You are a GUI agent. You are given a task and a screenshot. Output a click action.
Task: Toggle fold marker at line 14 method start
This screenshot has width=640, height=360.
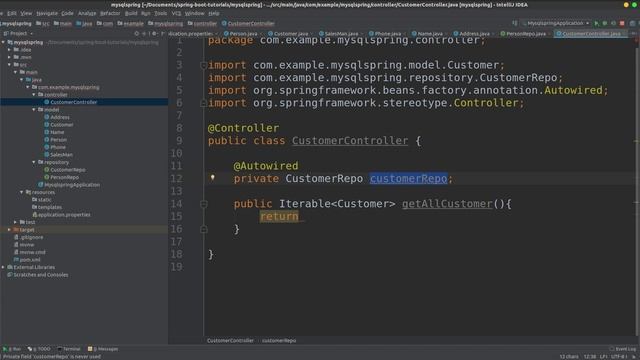203,204
